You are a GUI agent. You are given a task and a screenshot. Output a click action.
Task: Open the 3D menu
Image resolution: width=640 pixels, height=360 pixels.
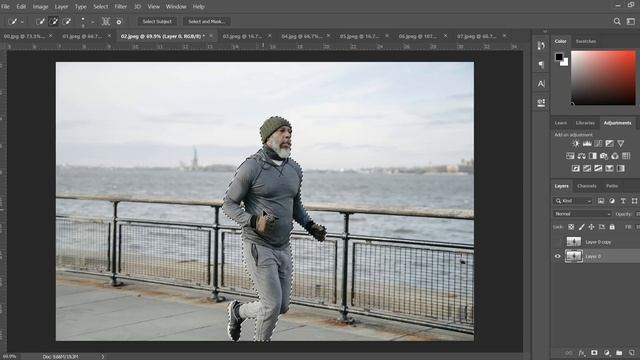(138, 7)
